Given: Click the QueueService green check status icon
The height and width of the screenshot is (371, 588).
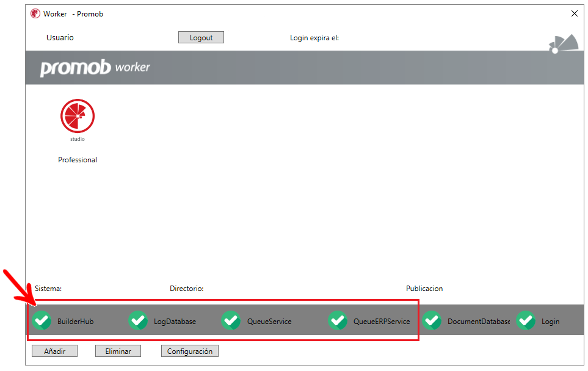Looking at the screenshot, I should 231,320.
